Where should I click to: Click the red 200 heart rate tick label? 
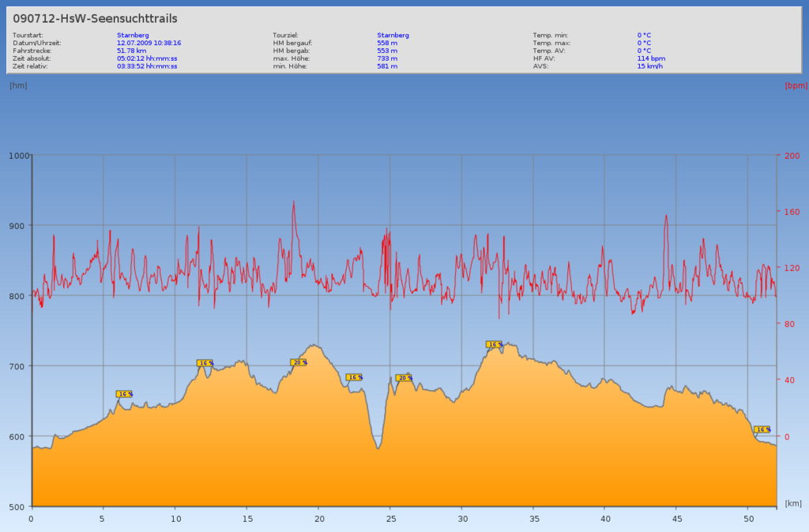(792, 155)
